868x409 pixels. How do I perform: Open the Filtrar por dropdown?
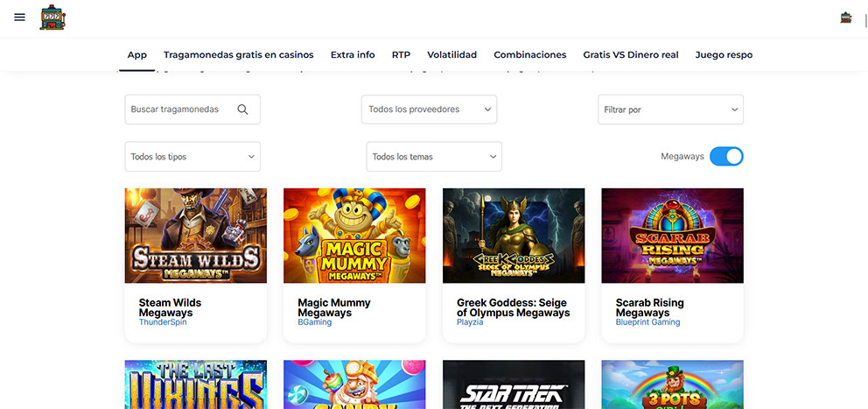click(670, 109)
